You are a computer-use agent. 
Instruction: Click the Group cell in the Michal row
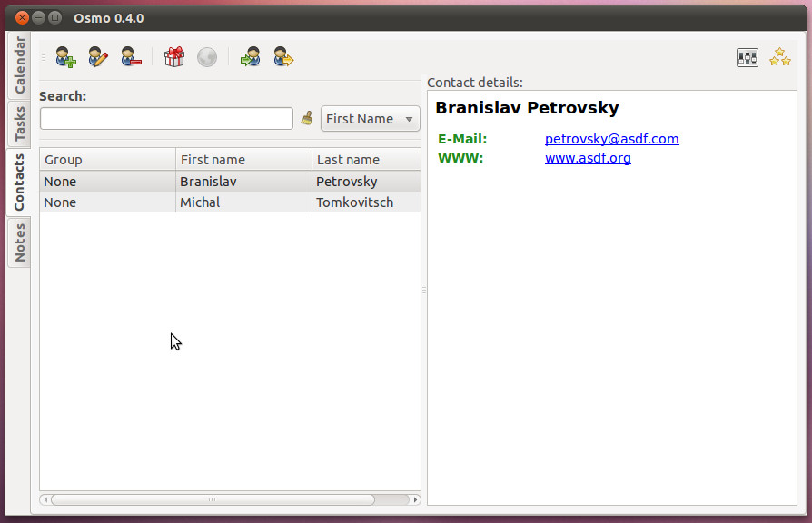[x=108, y=202]
